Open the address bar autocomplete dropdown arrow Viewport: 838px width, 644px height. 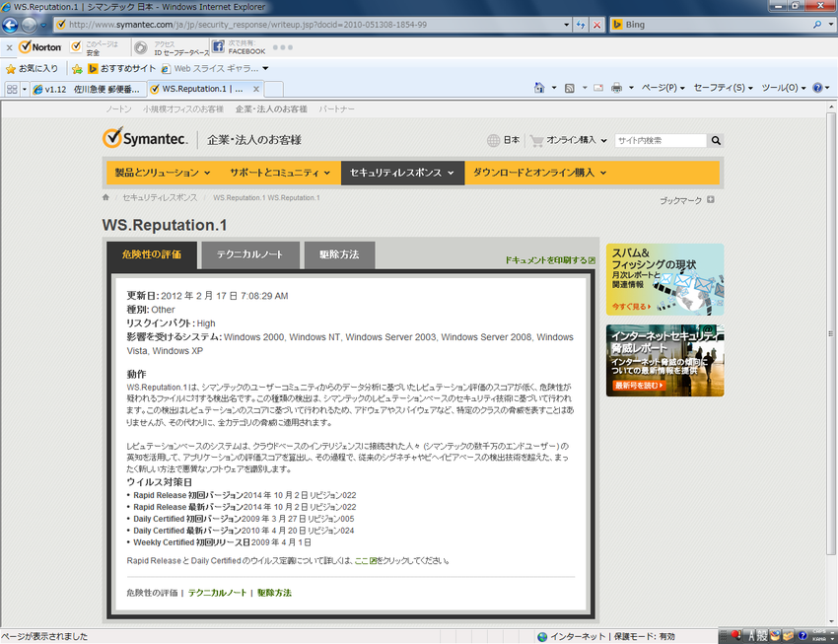click(567, 25)
